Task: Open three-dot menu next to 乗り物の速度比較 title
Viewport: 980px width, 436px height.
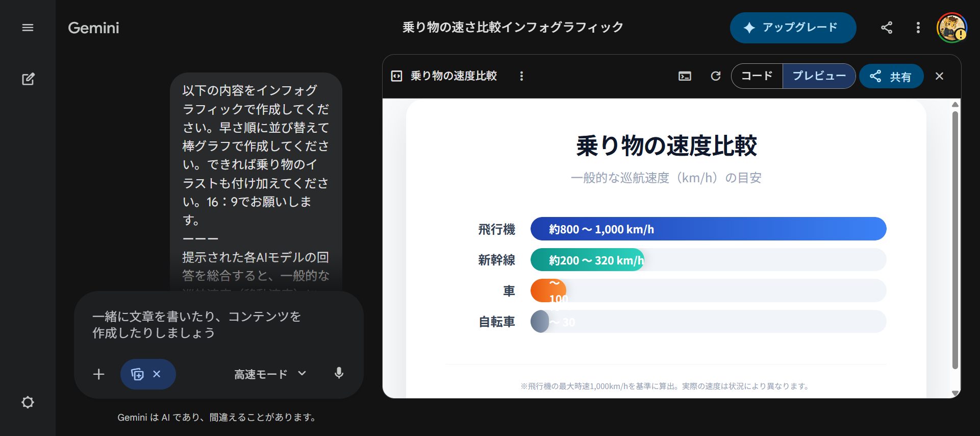Action: click(521, 76)
